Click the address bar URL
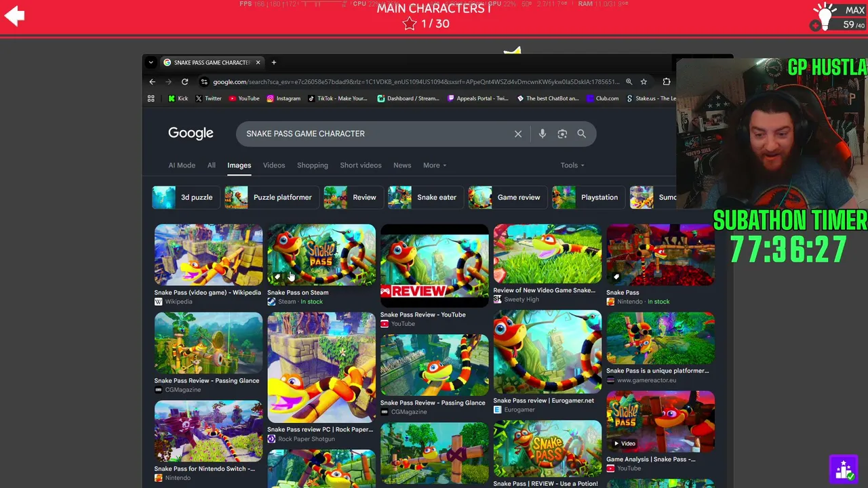The width and height of the screenshot is (868, 488). [416, 82]
